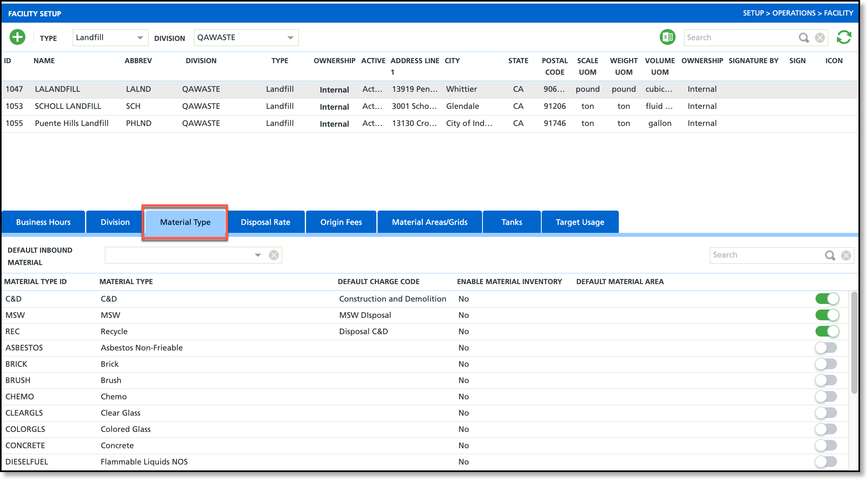Open the Business Hours tab
The image size is (868, 480).
tap(43, 222)
